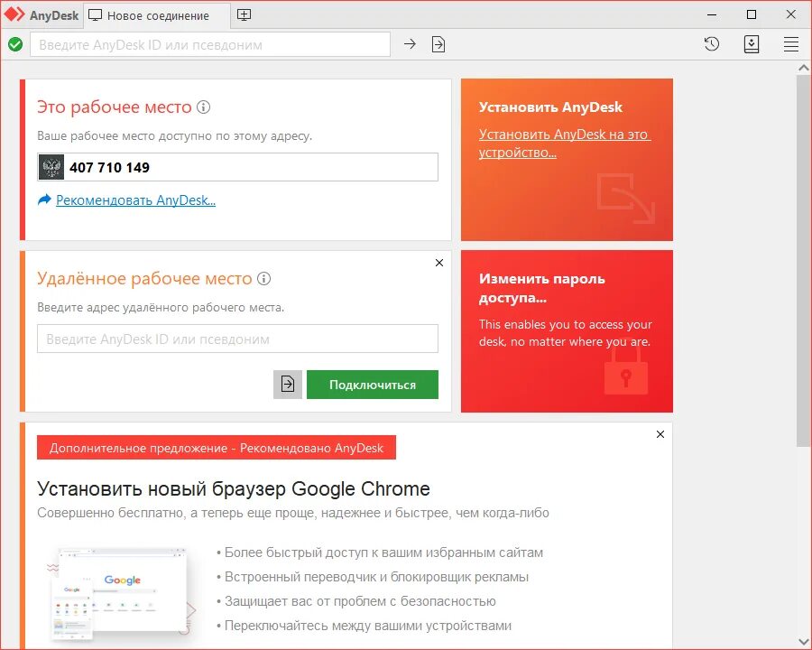Click the scroll down arrow

pyautogui.click(x=804, y=642)
